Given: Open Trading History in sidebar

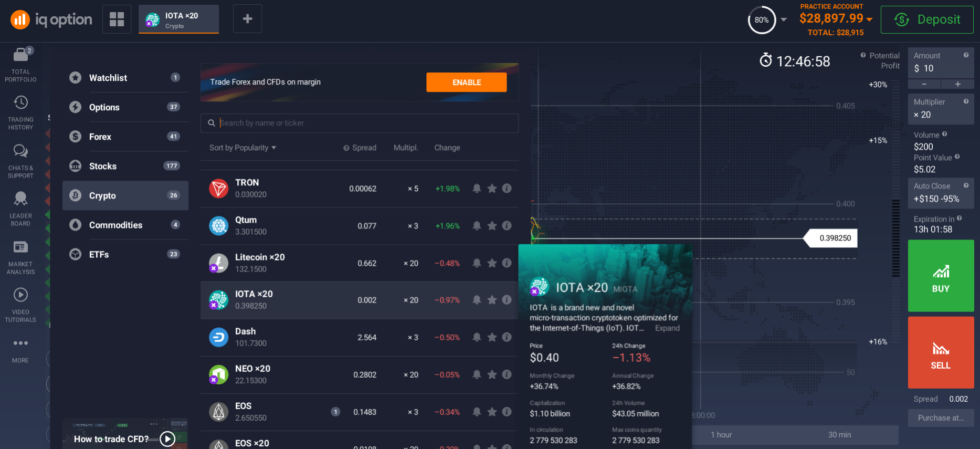Looking at the screenshot, I should pyautogui.click(x=20, y=112).
